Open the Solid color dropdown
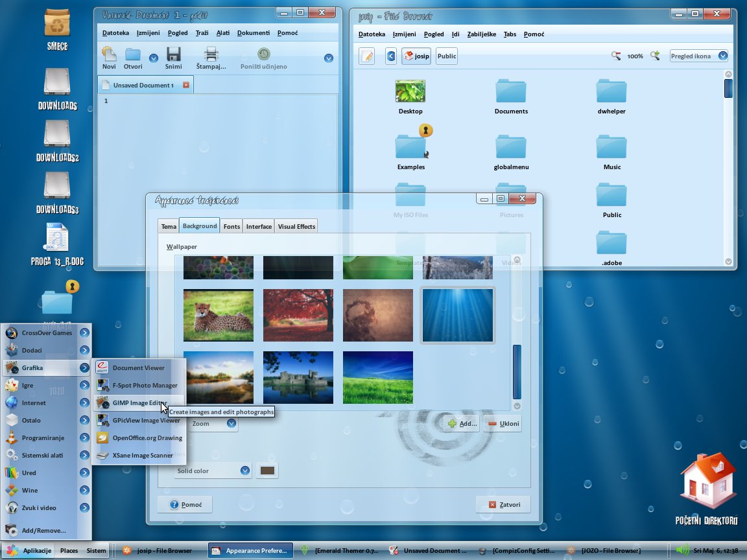The height and width of the screenshot is (560, 747). point(213,471)
